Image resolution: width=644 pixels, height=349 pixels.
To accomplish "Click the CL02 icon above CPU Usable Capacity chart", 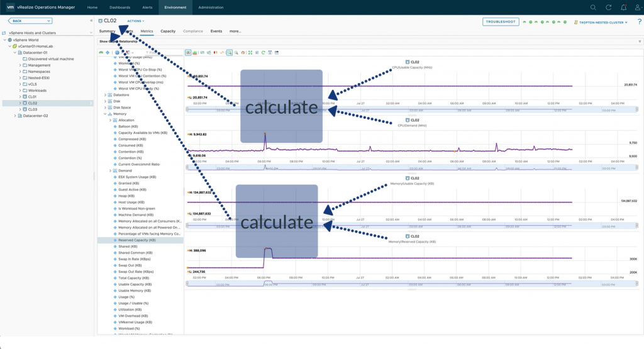I will 408,62.
